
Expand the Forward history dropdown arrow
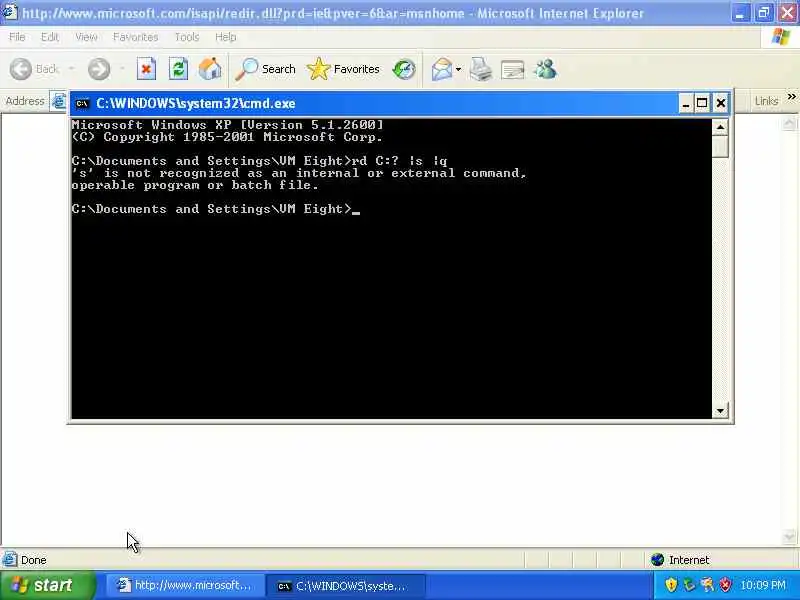tap(122, 68)
